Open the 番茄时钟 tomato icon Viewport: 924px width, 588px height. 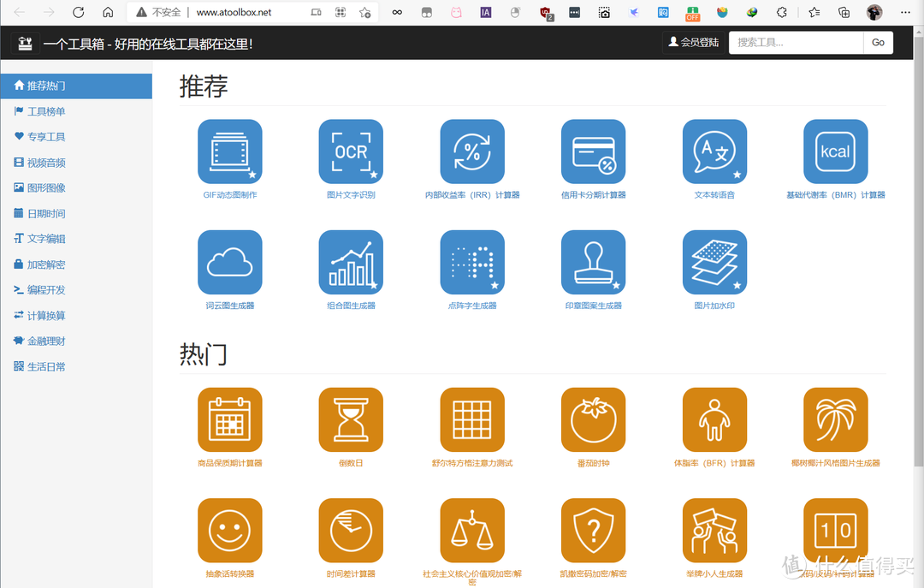tap(593, 419)
